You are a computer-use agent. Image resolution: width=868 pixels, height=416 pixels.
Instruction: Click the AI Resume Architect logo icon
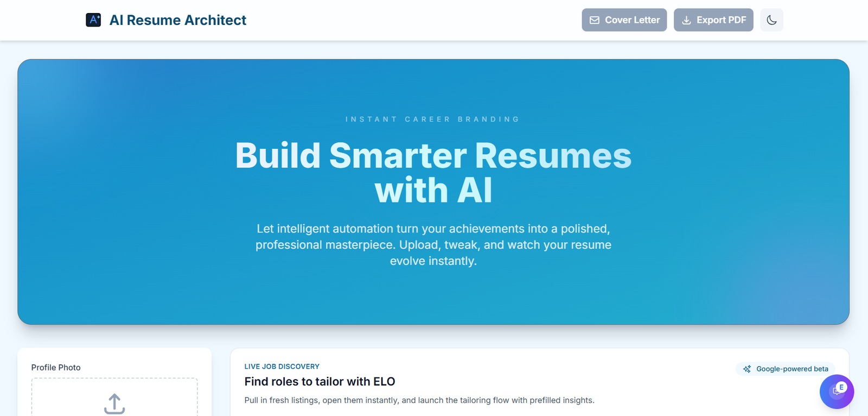coord(93,20)
